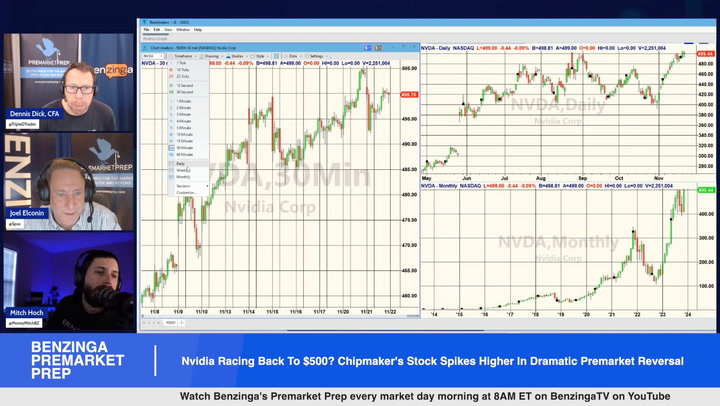
Task: Click the 30 Second icon in menu
Action: [x=172, y=92]
